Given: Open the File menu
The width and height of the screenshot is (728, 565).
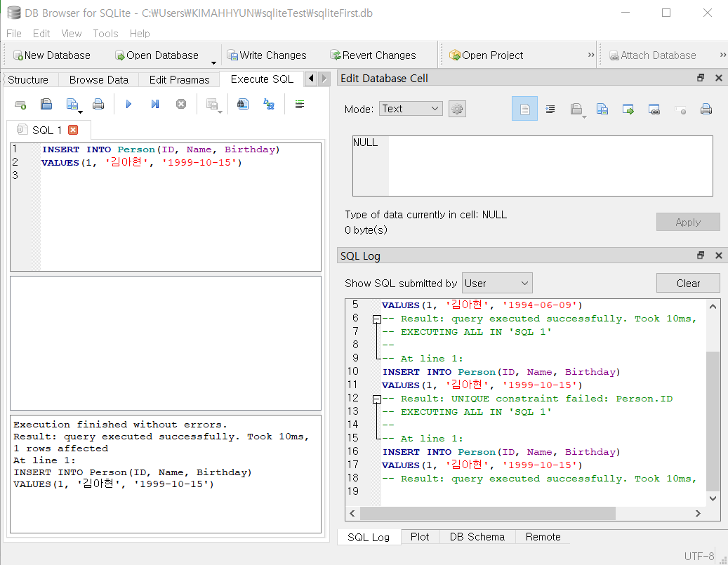Looking at the screenshot, I should coord(14,34).
